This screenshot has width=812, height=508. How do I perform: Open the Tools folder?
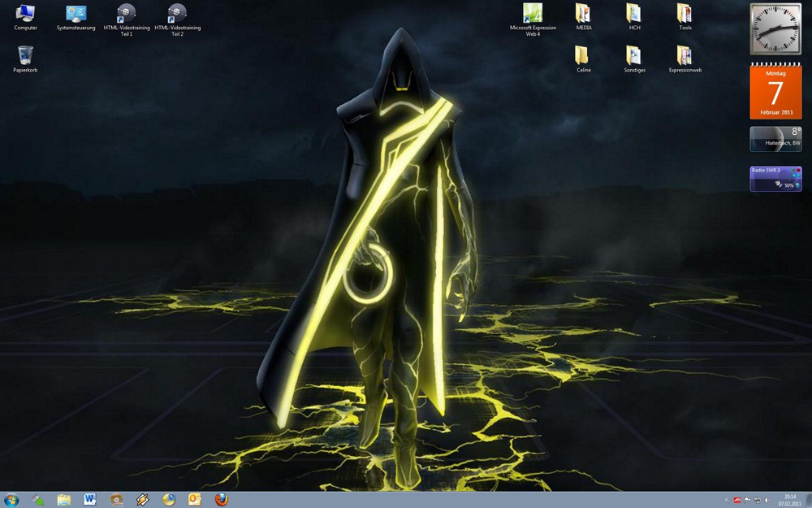coord(685,14)
